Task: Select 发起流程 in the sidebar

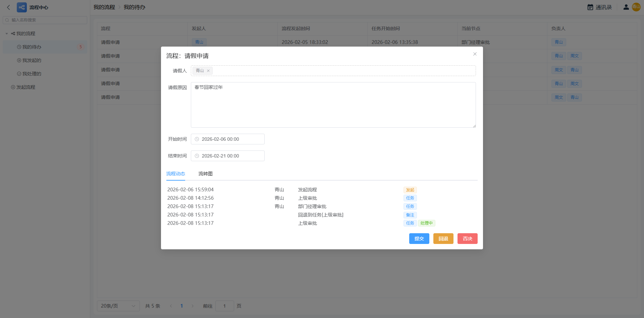Action: pos(25,87)
